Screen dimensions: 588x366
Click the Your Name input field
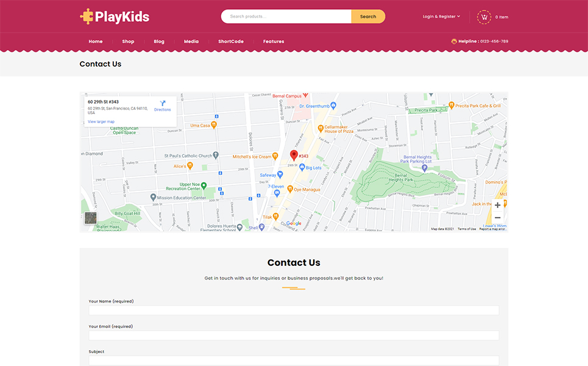tap(294, 310)
